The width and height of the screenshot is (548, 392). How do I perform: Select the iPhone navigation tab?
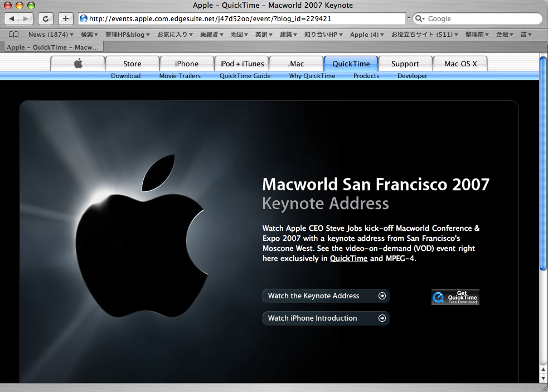click(x=187, y=64)
